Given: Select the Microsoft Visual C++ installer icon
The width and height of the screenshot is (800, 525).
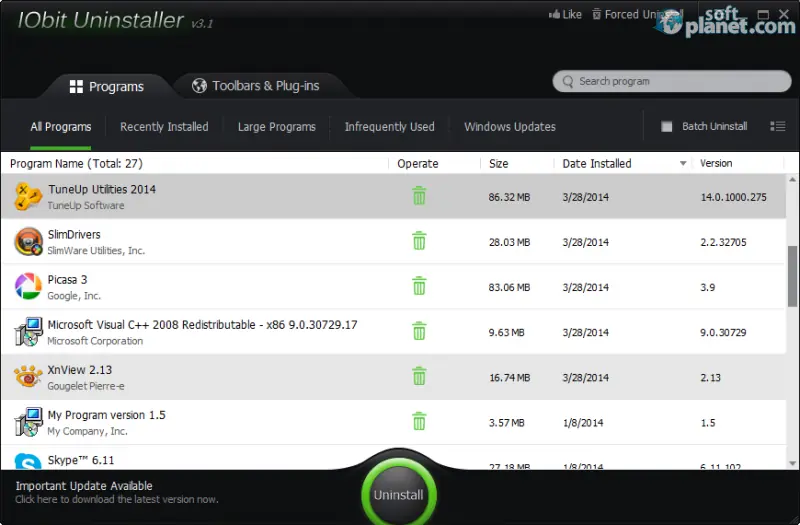Looking at the screenshot, I should pos(28,332).
